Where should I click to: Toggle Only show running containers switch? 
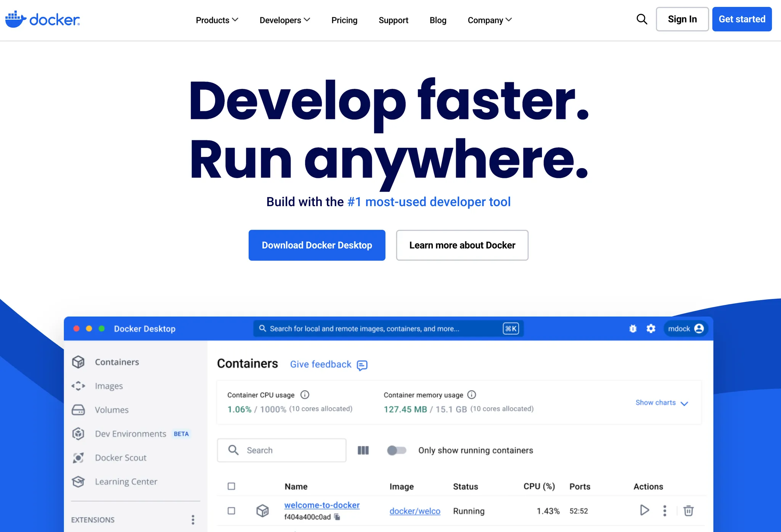coord(397,450)
